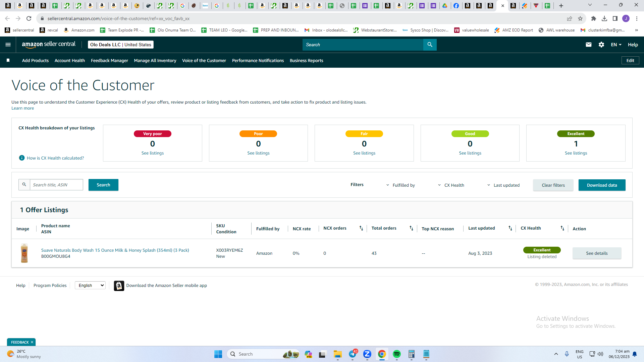This screenshot has height=362, width=644.
Task: Sort by Total orders column arrows
Action: click(x=411, y=228)
